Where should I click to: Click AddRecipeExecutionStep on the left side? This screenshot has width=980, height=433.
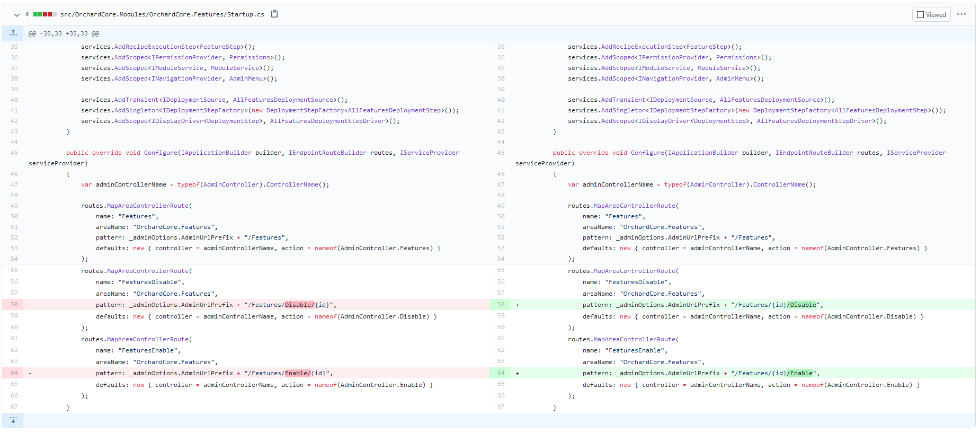pyautogui.click(x=155, y=47)
